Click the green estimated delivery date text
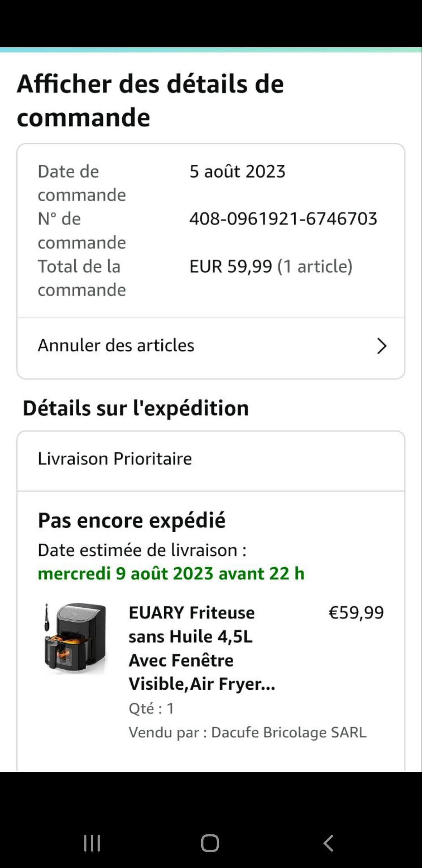The width and height of the screenshot is (422, 868). click(x=171, y=574)
